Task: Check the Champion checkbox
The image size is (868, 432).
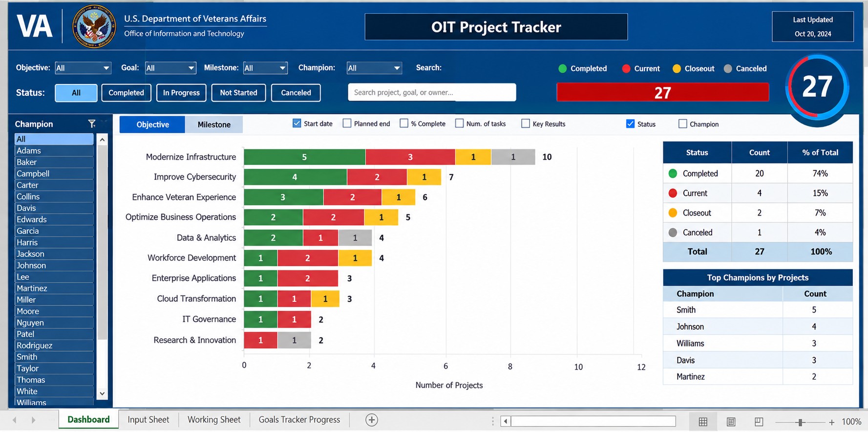Action: point(683,124)
